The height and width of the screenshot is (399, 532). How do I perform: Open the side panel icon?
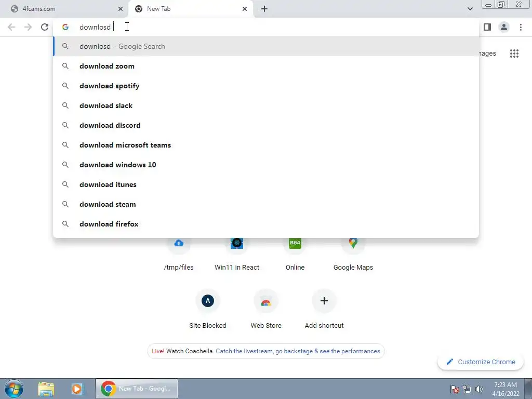pos(487,27)
